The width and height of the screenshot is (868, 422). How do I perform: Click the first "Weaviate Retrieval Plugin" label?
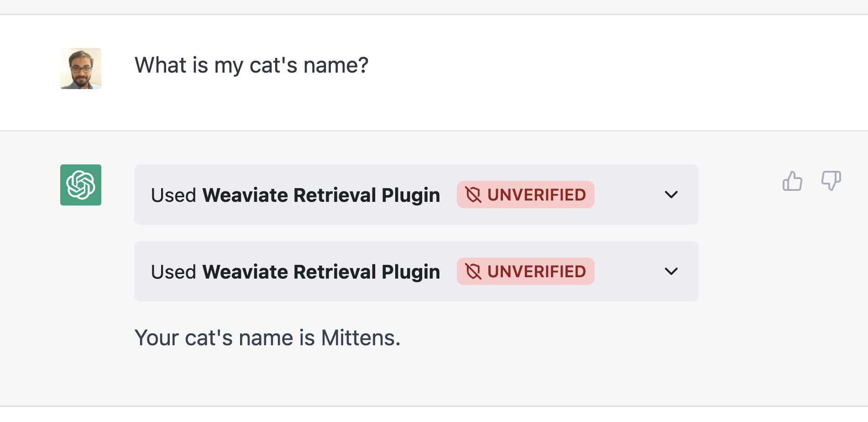click(x=321, y=195)
